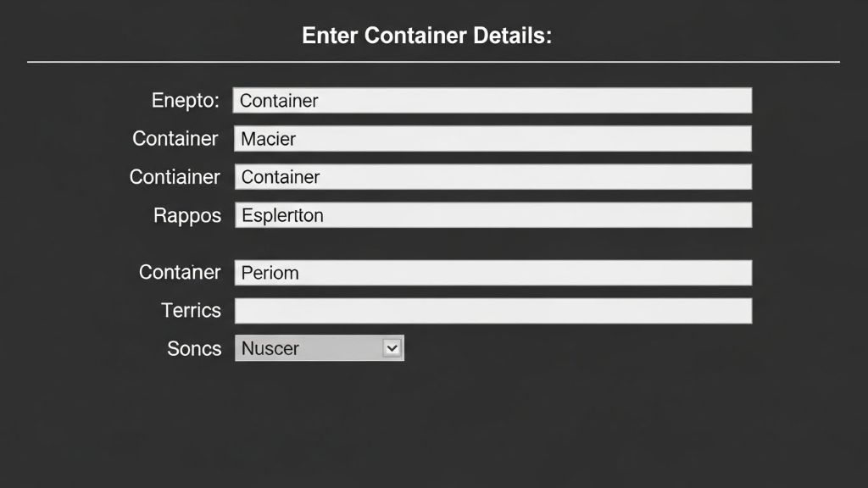Viewport: 868px width, 488px height.
Task: Click the "Periom" text inside its field
Action: 270,273
